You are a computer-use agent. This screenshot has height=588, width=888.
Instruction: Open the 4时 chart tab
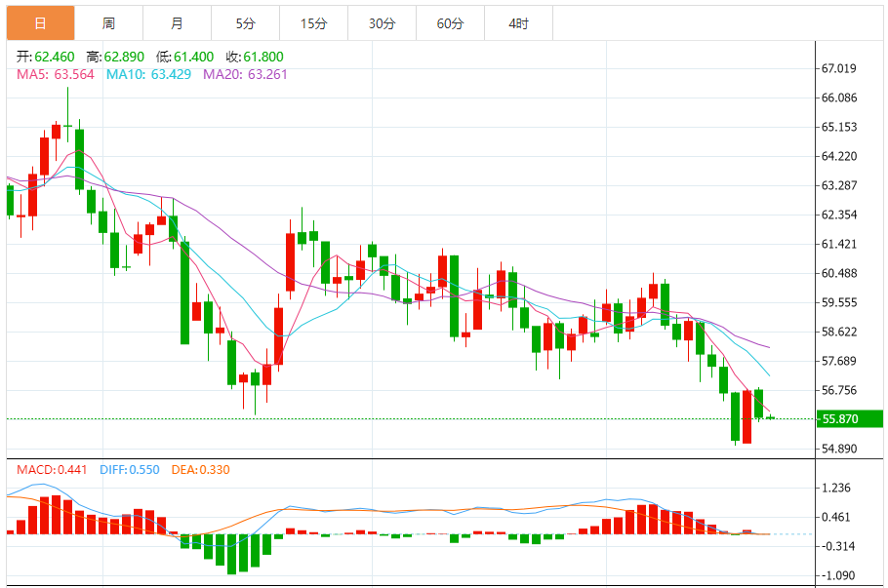[518, 23]
